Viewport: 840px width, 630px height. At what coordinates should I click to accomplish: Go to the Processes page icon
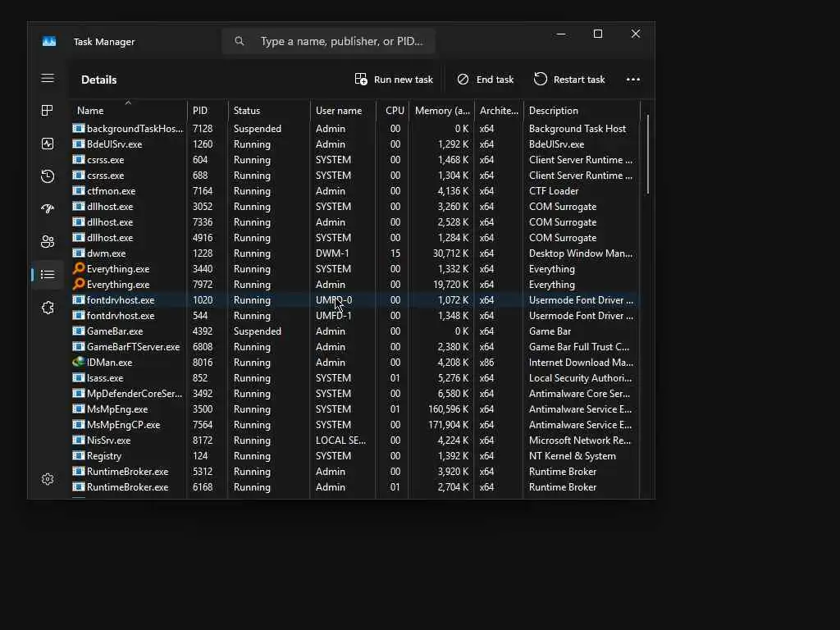click(47, 111)
